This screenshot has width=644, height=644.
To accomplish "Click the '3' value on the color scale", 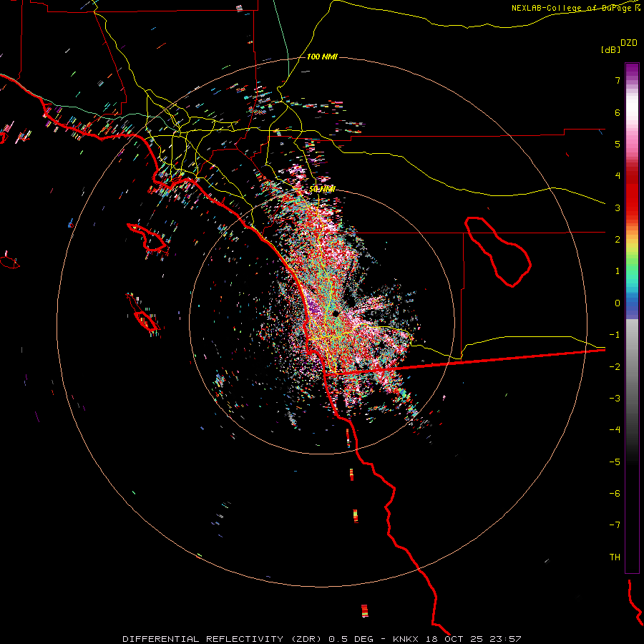I will click(x=618, y=208).
